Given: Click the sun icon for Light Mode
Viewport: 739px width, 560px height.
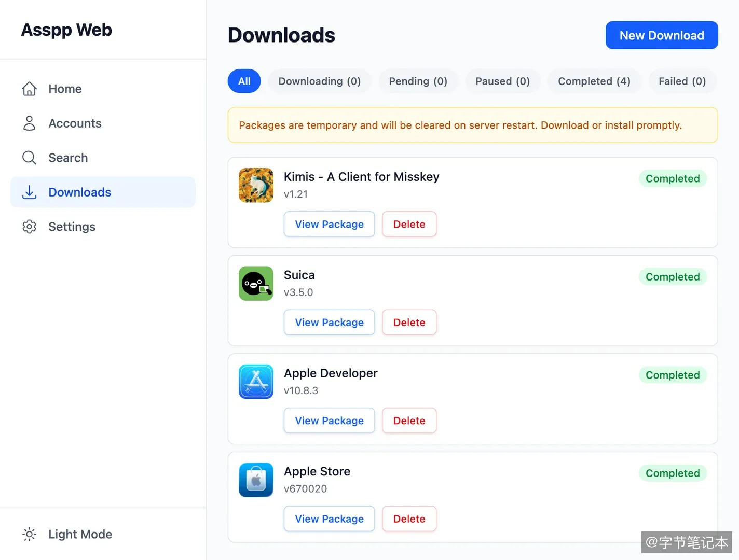Looking at the screenshot, I should pyautogui.click(x=30, y=534).
